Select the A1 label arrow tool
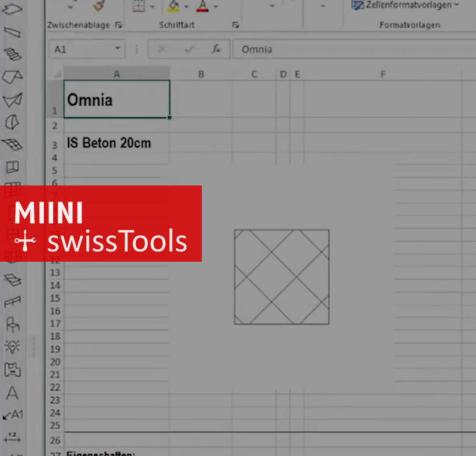This screenshot has width=476, height=456. (13, 415)
